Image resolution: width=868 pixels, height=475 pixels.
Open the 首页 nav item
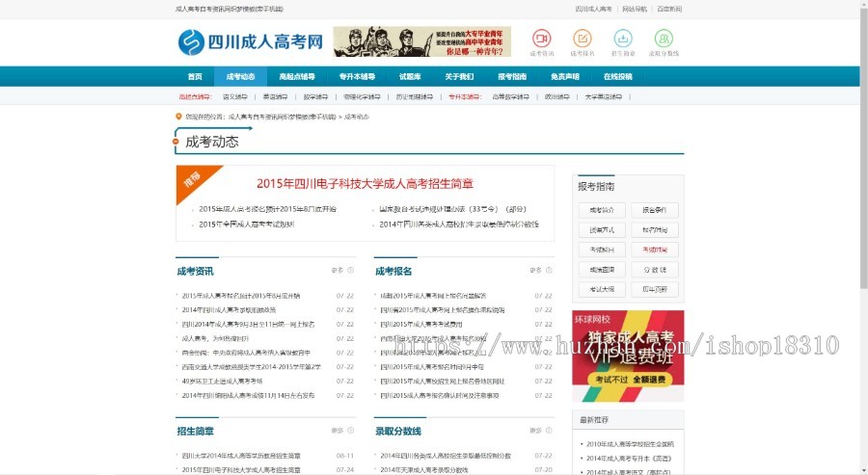[195, 76]
